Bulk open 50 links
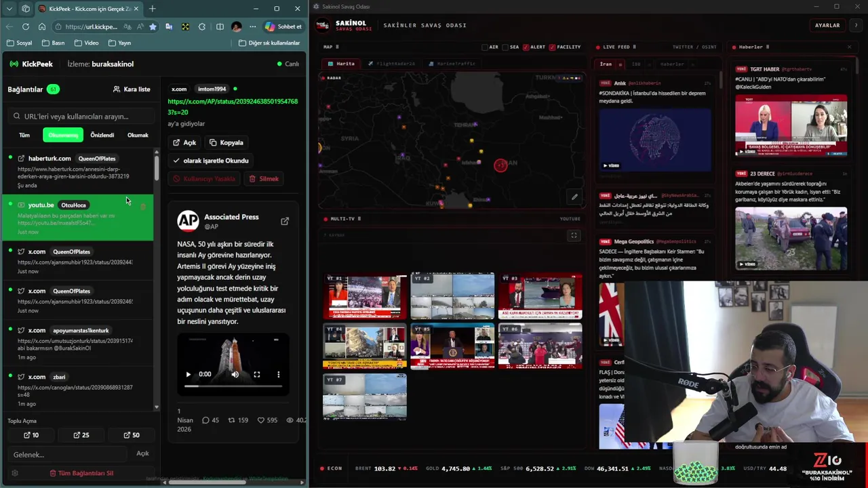Image resolution: width=868 pixels, height=488 pixels. [132, 435]
